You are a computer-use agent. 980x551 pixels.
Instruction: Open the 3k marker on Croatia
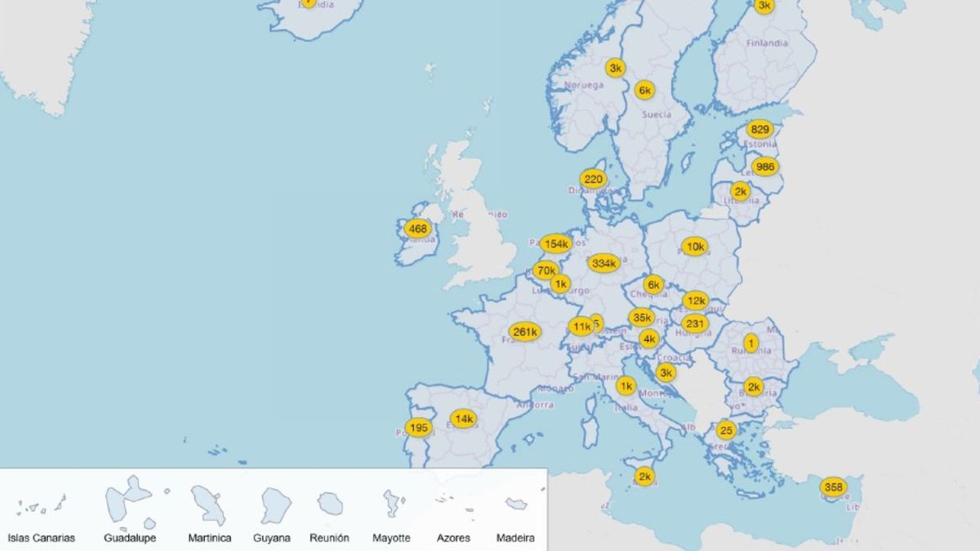click(x=666, y=373)
